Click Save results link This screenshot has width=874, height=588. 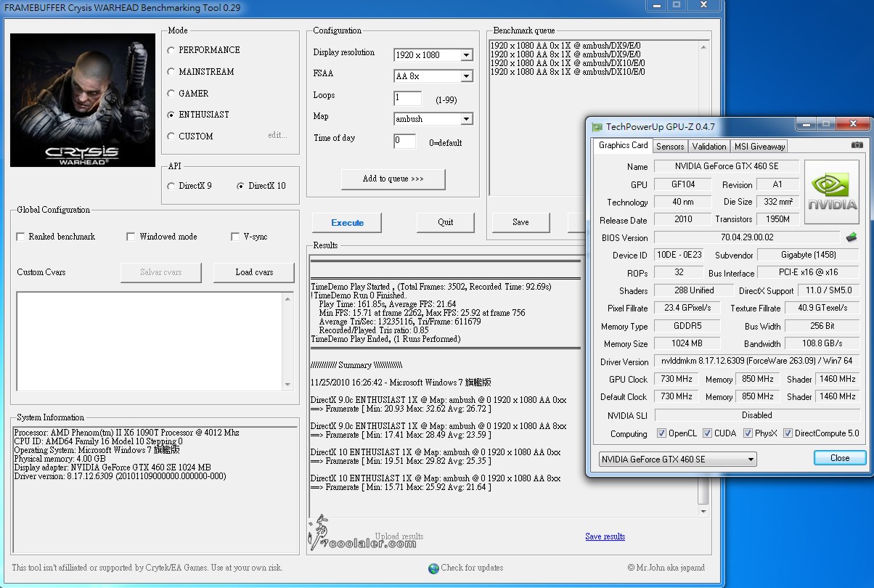[605, 536]
